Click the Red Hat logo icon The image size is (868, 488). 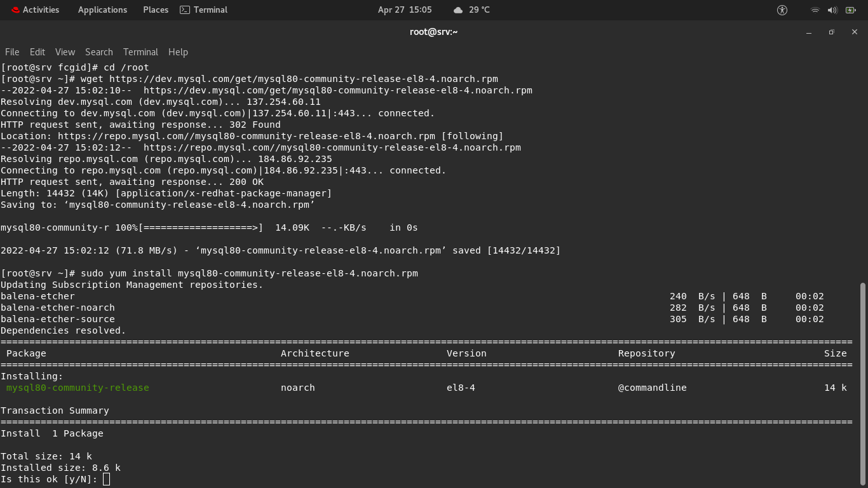click(15, 10)
